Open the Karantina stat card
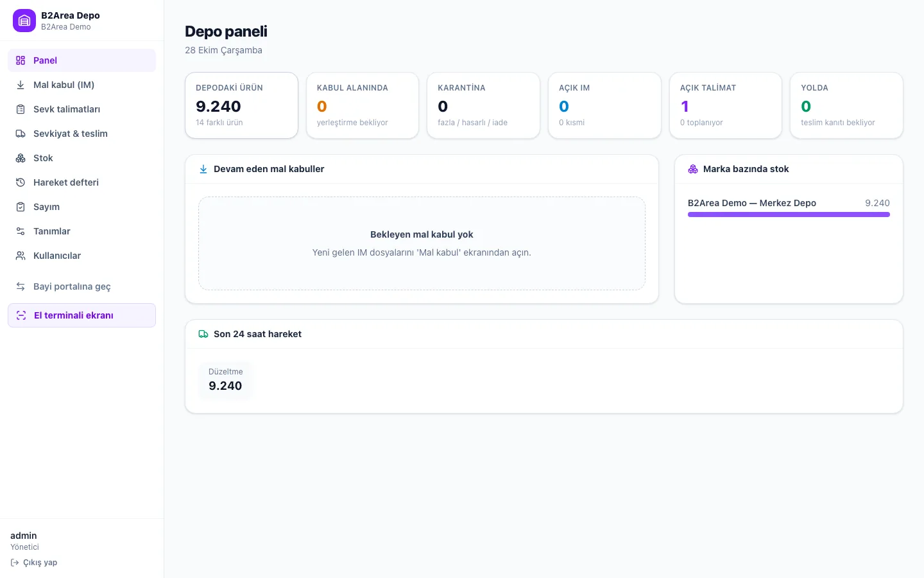This screenshot has height=578, width=924. pyautogui.click(x=483, y=105)
